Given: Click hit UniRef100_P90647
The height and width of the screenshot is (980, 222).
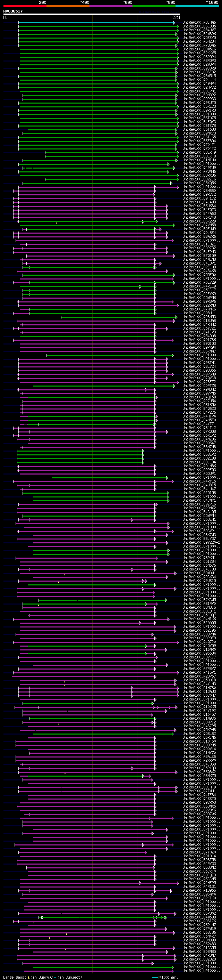Looking at the screenshot, I should coord(199,443).
